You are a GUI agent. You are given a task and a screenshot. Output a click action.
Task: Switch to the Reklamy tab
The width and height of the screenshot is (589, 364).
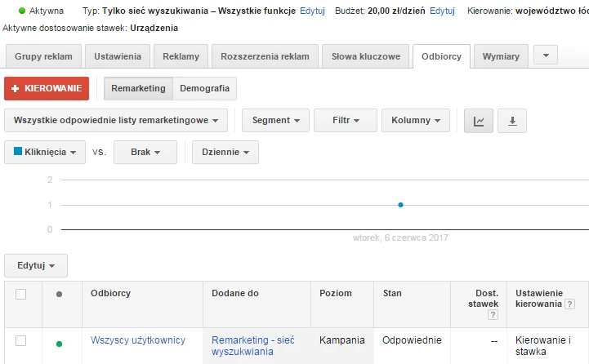click(x=181, y=56)
